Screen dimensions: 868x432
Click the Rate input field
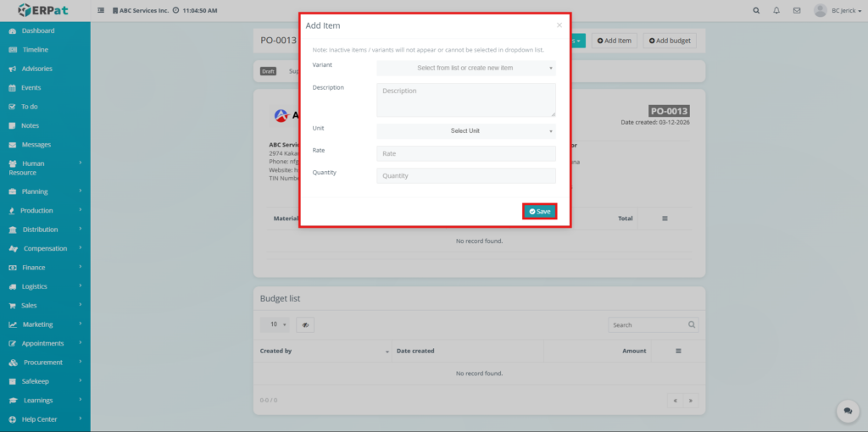465,153
